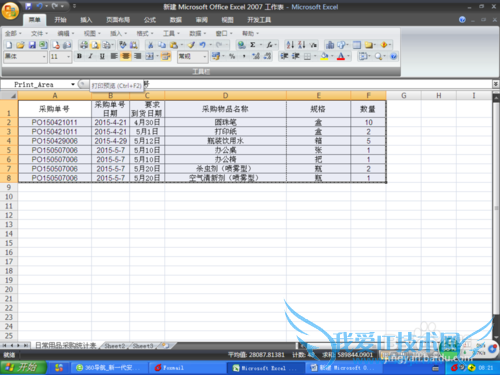This screenshot has width=500, height=375.
Task: Switch to the 开发工具 ribbon tab
Action: 259,20
